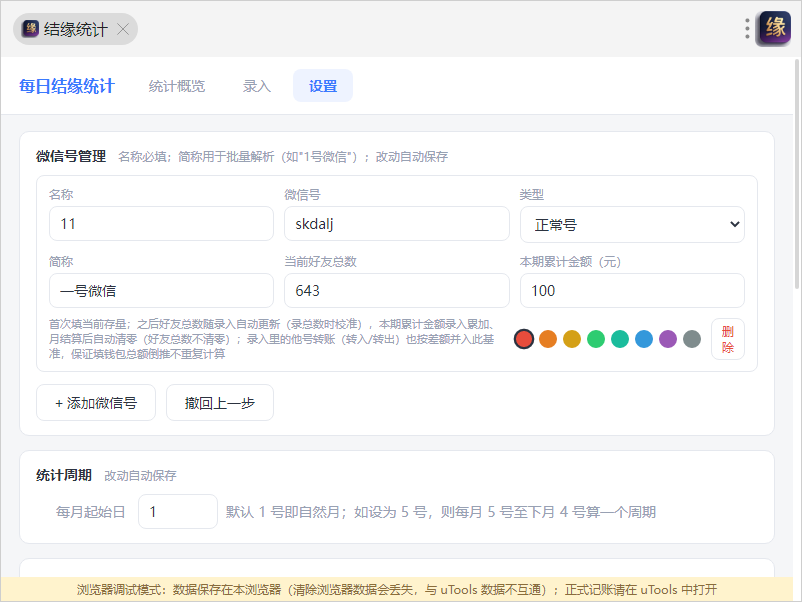The width and height of the screenshot is (802, 602).
Task: Choose the green color swatch
Action: tap(596, 339)
